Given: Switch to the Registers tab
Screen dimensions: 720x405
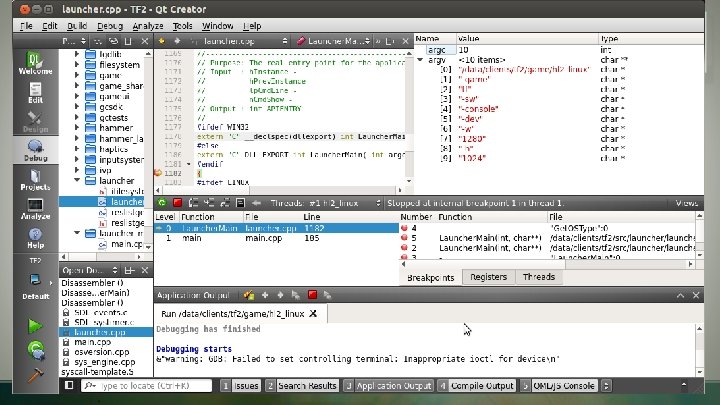Looking at the screenshot, I should tap(488, 277).
